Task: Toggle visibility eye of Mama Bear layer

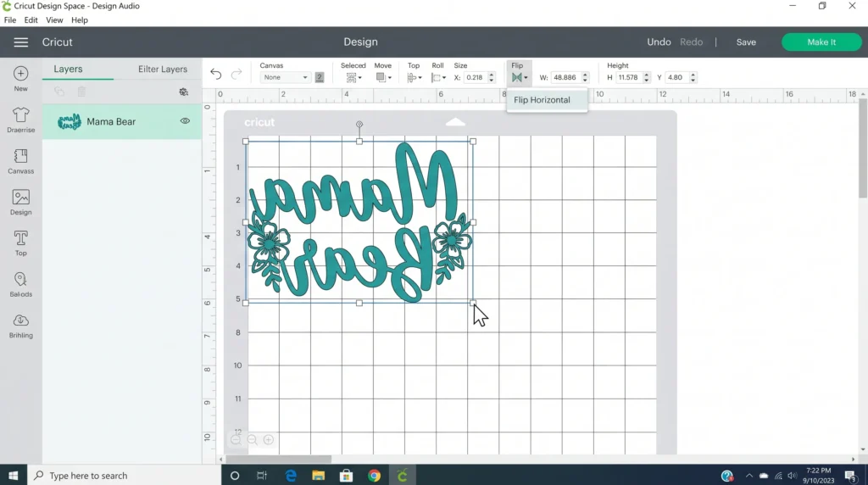Action: (185, 120)
